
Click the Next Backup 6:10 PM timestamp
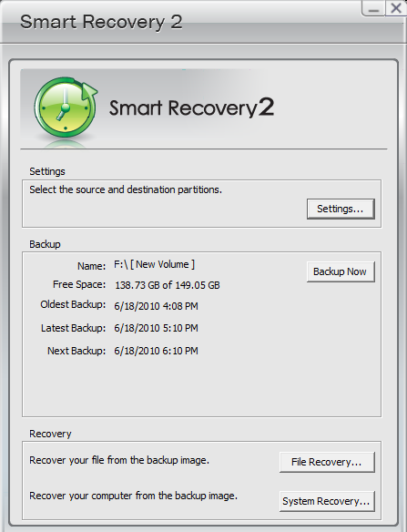(156, 351)
